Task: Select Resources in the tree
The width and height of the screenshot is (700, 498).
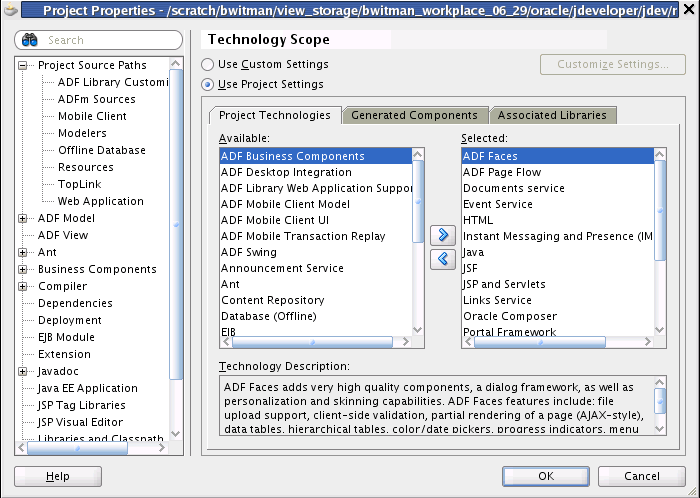Action: coord(86,167)
